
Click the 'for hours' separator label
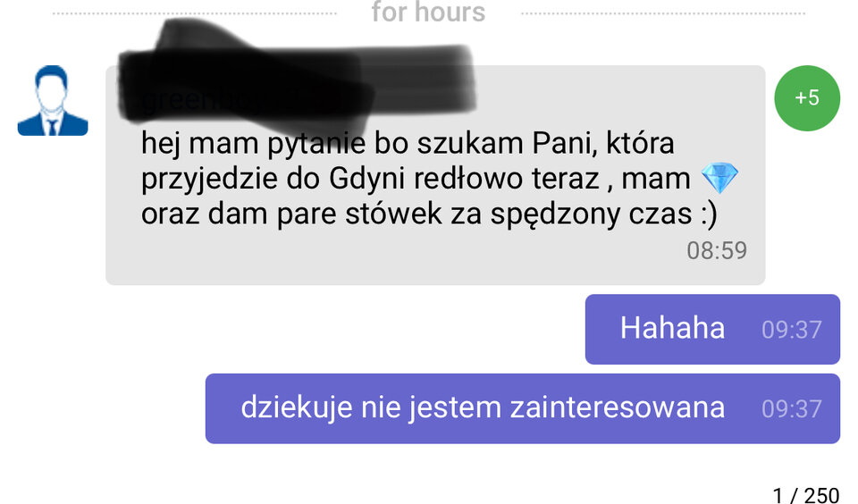(x=428, y=12)
